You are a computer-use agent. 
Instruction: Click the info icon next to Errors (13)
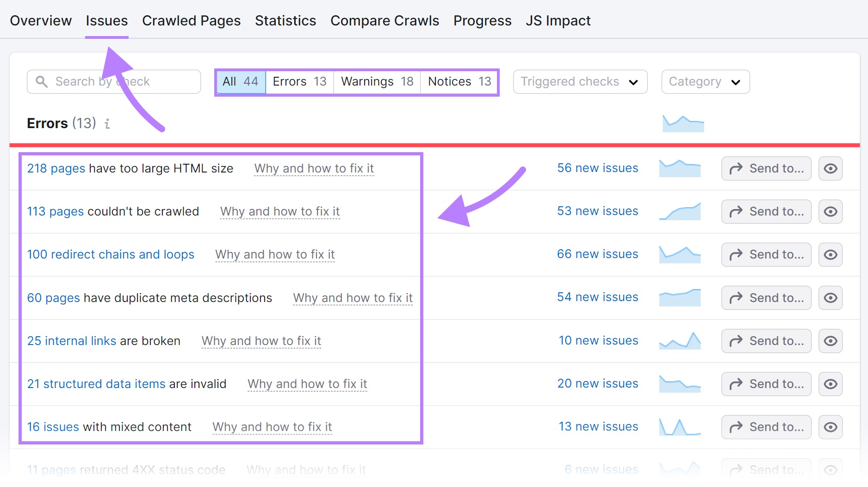107,123
